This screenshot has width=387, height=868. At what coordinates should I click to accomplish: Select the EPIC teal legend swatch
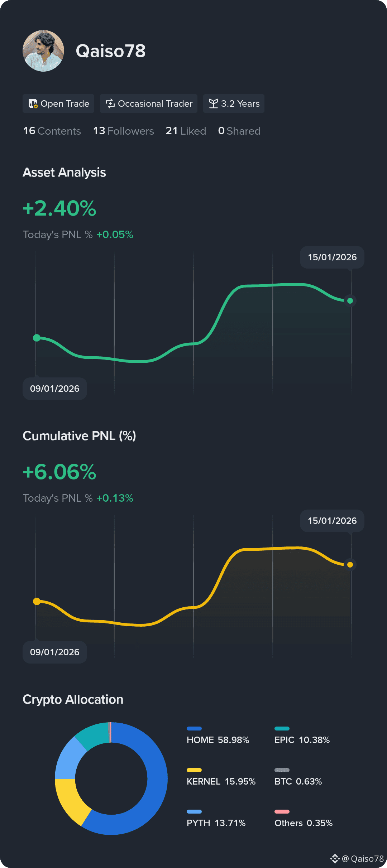point(282,728)
